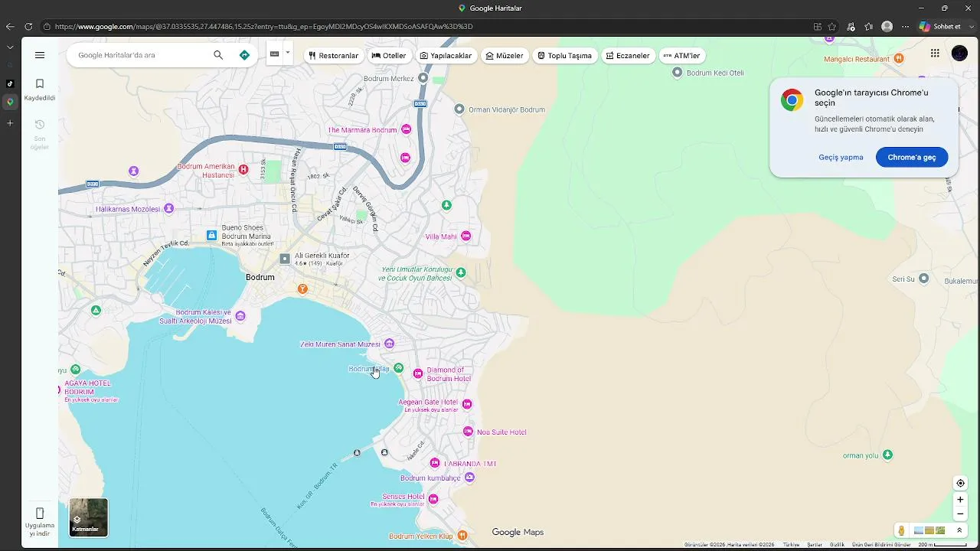The width and height of the screenshot is (980, 551).
Task: Filter map by Oteller
Action: pos(389,55)
